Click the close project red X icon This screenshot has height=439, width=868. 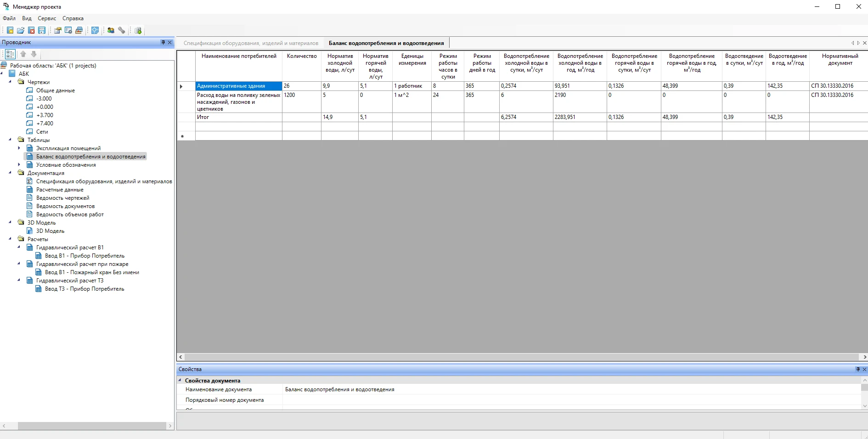(x=31, y=30)
